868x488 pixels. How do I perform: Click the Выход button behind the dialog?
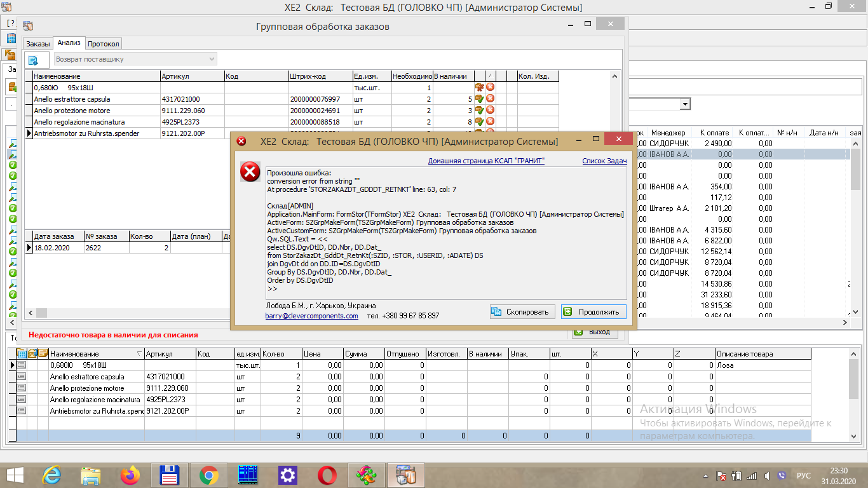point(594,332)
